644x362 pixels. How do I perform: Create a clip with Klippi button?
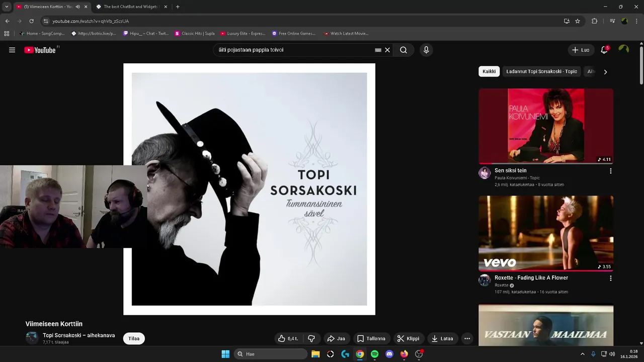click(408, 338)
